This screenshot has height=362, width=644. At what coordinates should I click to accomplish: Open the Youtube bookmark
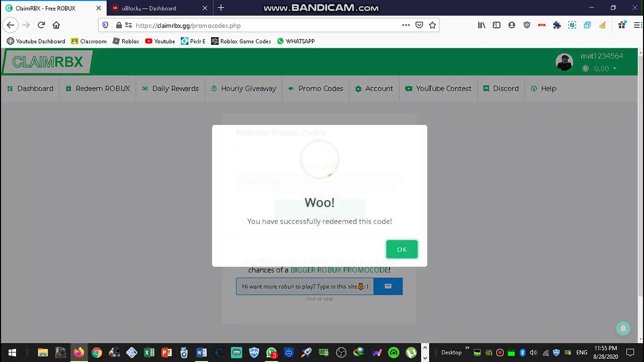coord(160,41)
